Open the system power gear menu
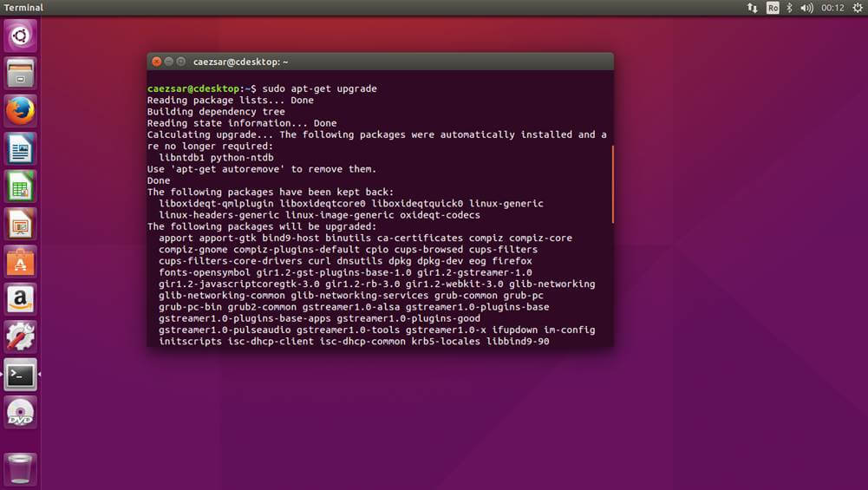The height and width of the screenshot is (490, 868). coord(857,8)
